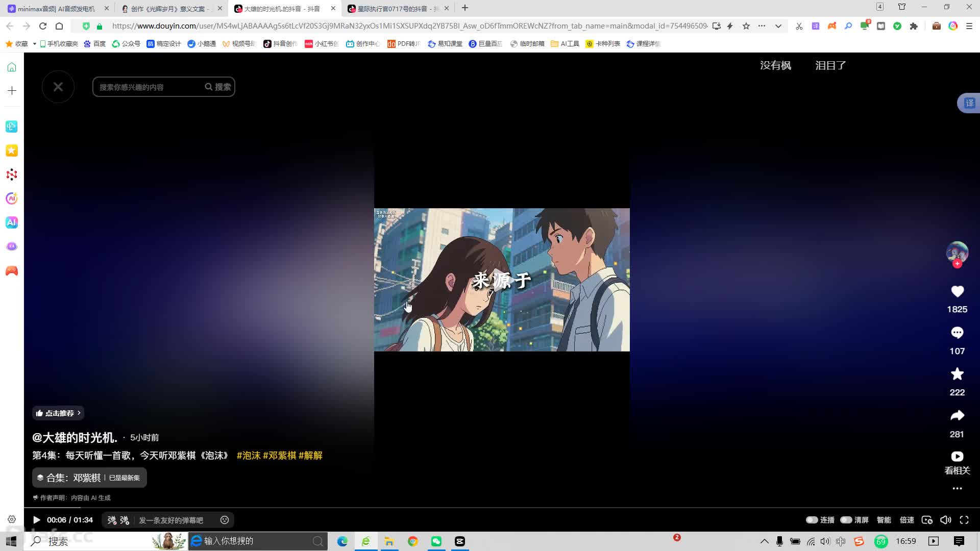Click in the 搜索你感兴趣的内容 search field
The image size is (980, 551).
coord(148,87)
